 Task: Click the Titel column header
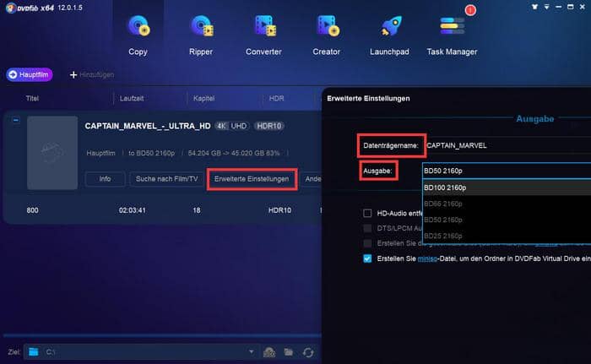click(32, 99)
